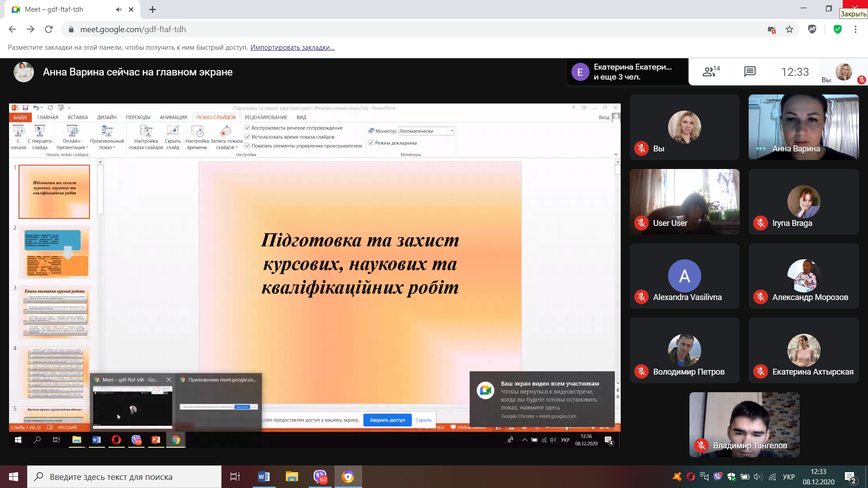Switch to the АНИМАЦИЯ ribbon tab
Image resolution: width=868 pixels, height=488 pixels.
(173, 117)
